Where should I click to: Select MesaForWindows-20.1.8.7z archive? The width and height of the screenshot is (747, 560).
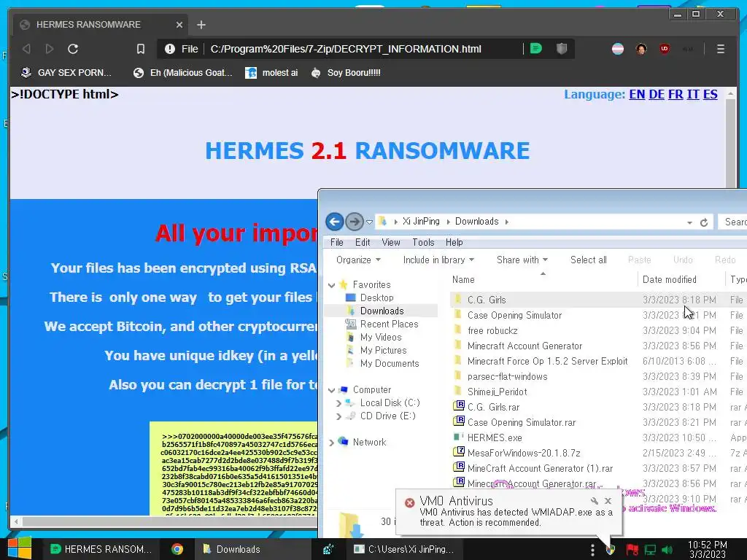click(x=524, y=453)
